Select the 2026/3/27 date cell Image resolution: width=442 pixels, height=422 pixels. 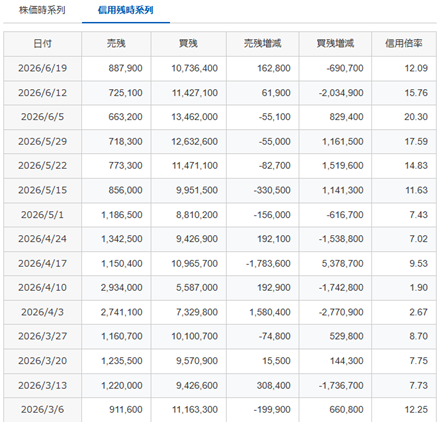[x=42, y=336]
